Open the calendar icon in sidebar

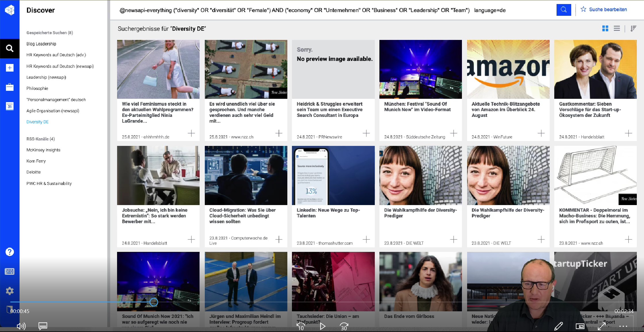point(9,106)
